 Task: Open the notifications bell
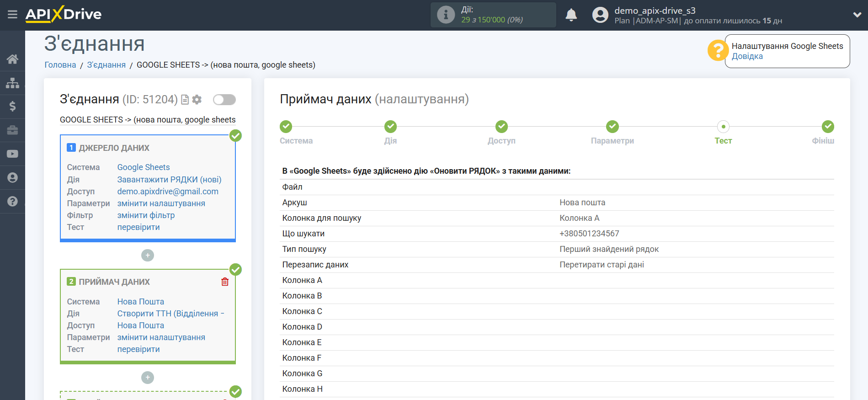(571, 15)
